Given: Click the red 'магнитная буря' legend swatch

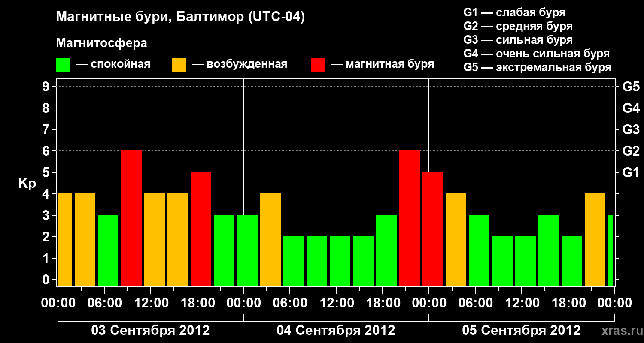Looking at the screenshot, I should point(318,65).
